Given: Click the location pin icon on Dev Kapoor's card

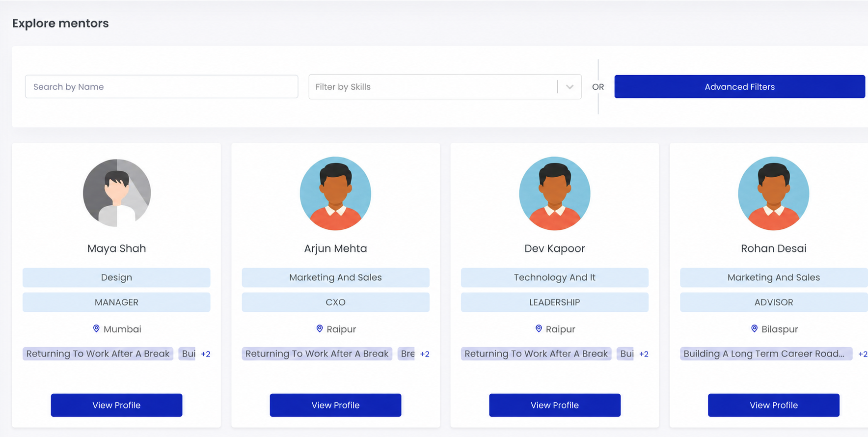Looking at the screenshot, I should (539, 328).
